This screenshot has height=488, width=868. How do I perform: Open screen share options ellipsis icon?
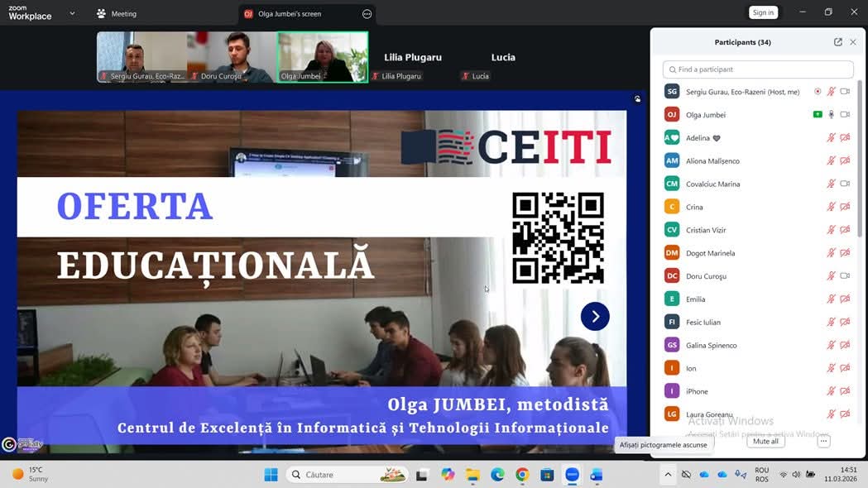(x=367, y=14)
